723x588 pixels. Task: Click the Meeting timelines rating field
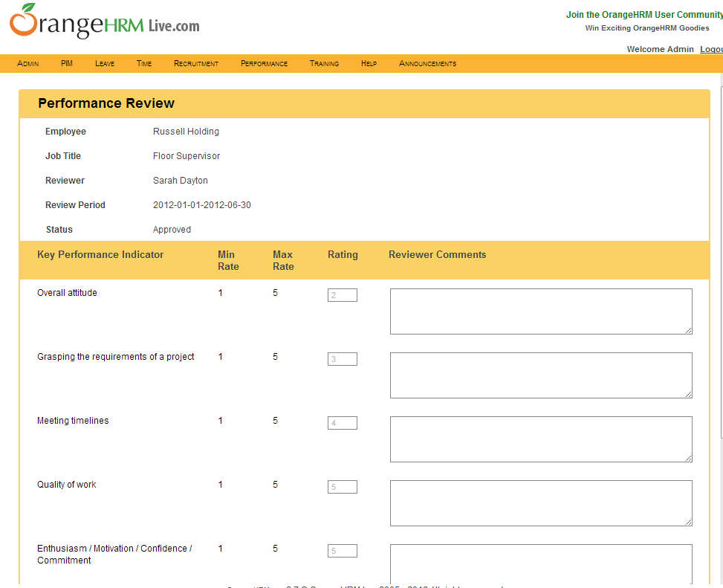(x=342, y=423)
